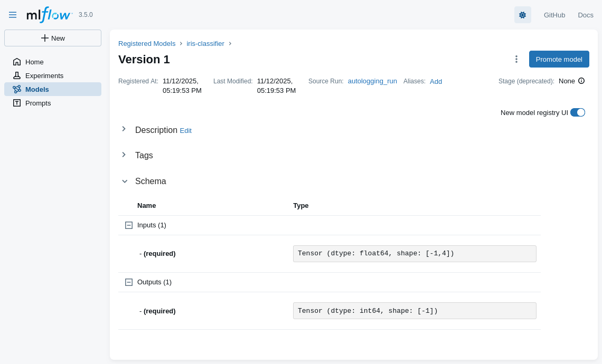Open the vertical three-dot options menu
The image size is (602, 364).
click(516, 59)
